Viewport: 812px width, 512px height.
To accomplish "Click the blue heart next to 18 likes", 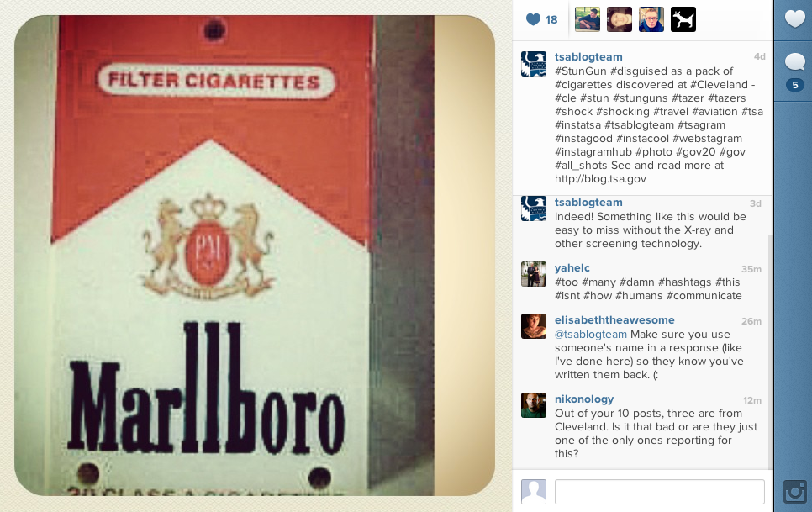I will click(533, 19).
